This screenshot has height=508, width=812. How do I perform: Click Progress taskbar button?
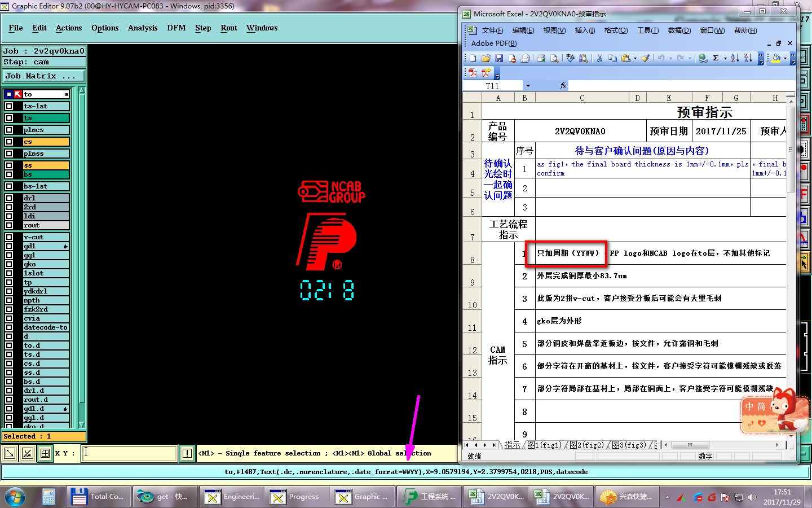298,497
